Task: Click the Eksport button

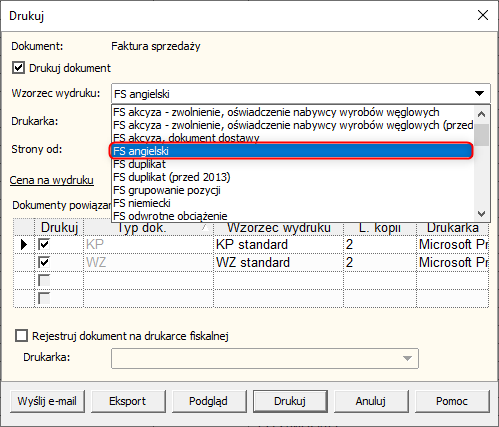Action: coord(128,401)
